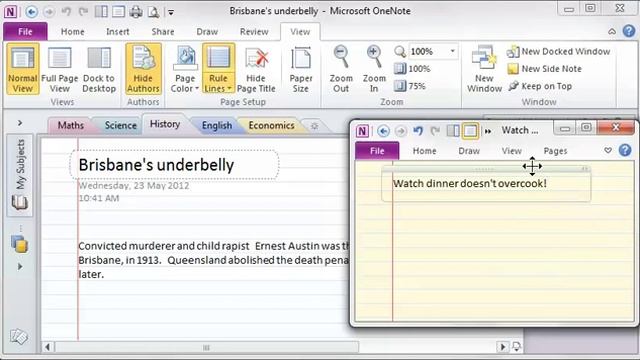The image size is (640, 360).
Task: Toggle Hide Authors button
Action: (143, 69)
